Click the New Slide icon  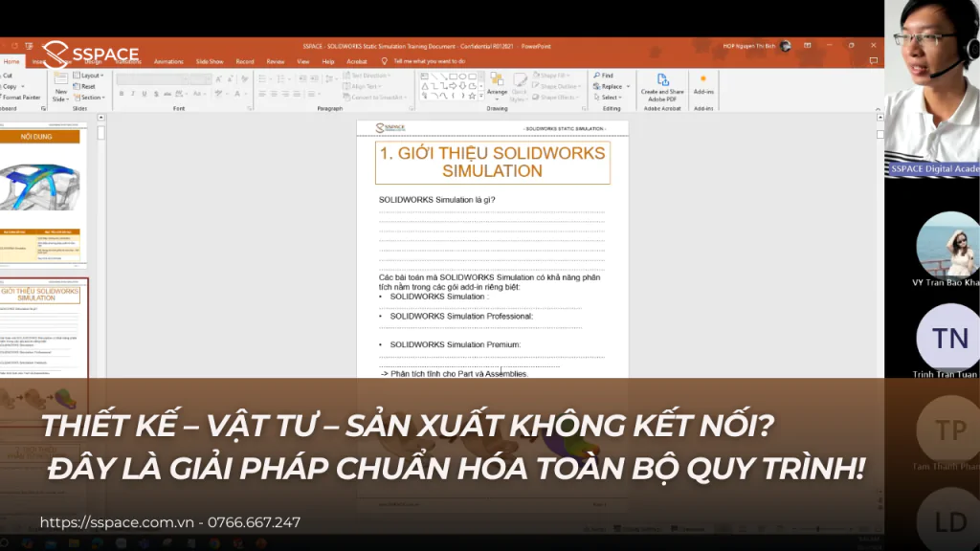[x=60, y=79]
